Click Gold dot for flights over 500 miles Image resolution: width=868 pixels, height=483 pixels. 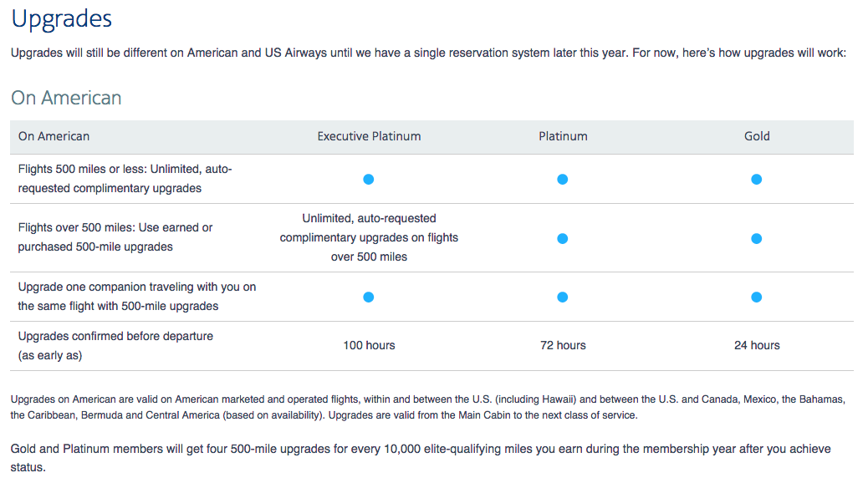757,238
